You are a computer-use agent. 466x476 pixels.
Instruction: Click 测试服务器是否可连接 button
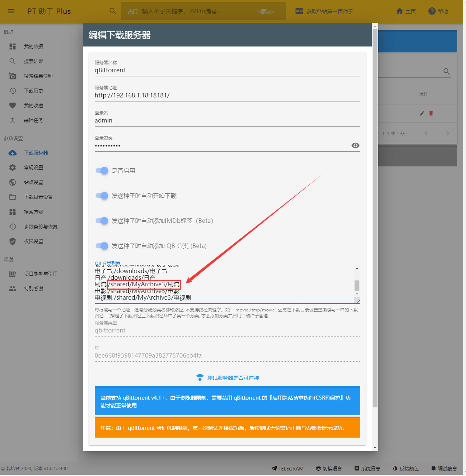[x=227, y=377]
